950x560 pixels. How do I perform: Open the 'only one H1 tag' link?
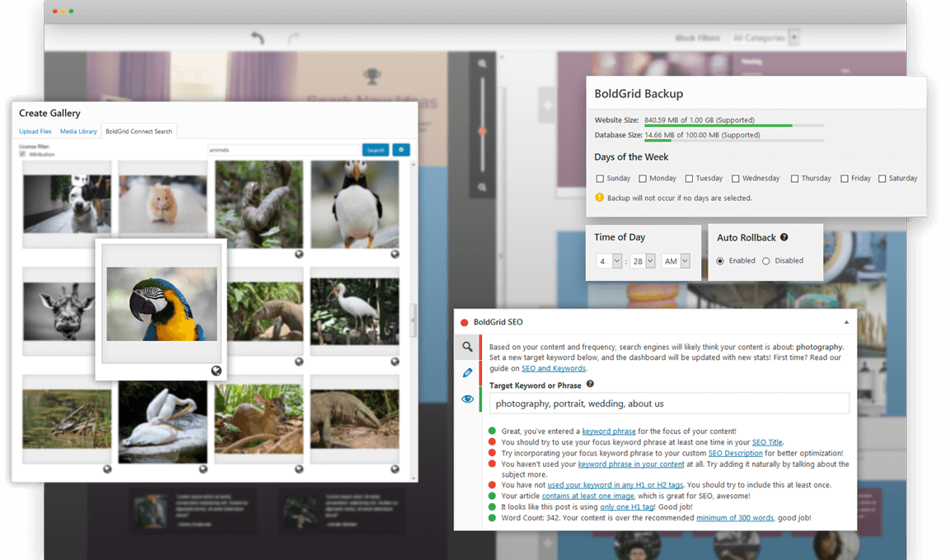point(627,506)
